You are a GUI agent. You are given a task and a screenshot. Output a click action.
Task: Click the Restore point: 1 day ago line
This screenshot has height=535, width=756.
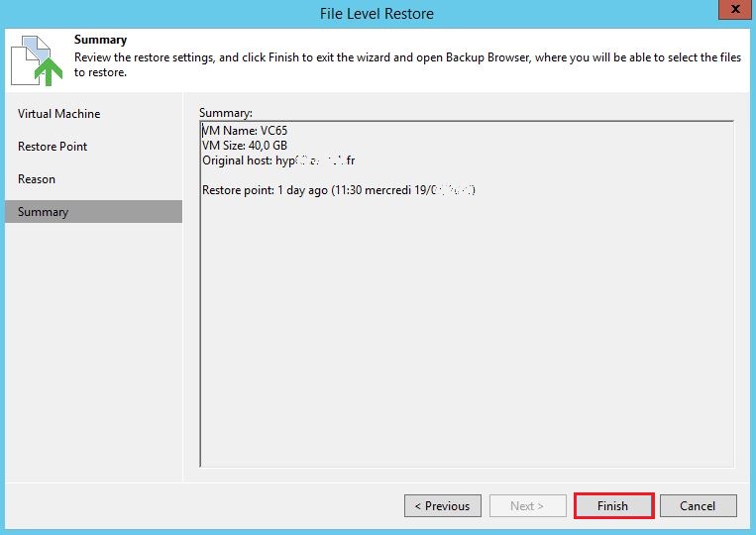click(339, 190)
